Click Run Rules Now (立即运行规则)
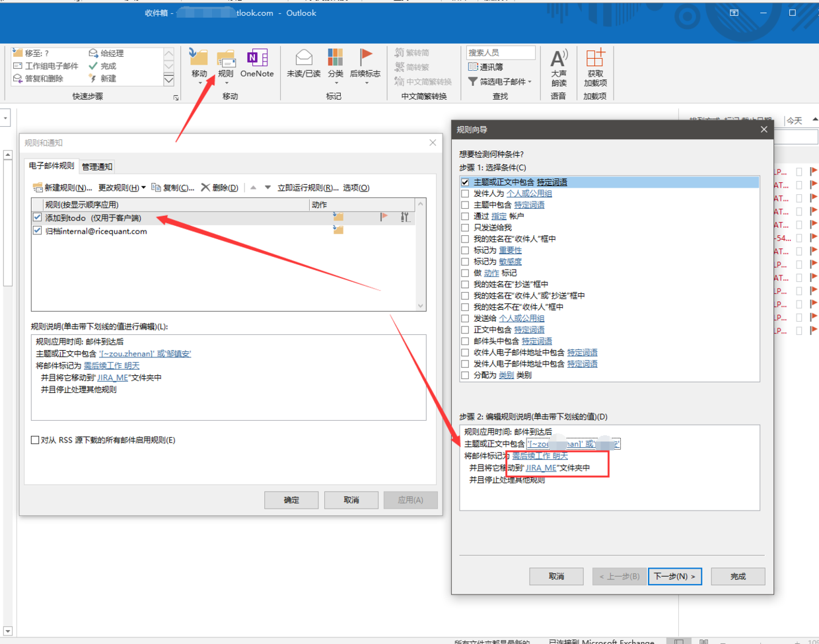The width and height of the screenshot is (819, 644). [308, 188]
